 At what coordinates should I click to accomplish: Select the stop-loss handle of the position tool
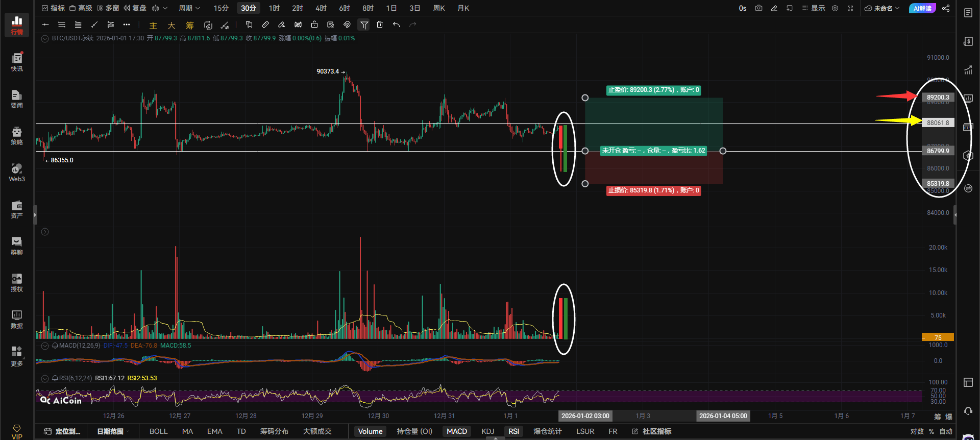[x=585, y=184]
